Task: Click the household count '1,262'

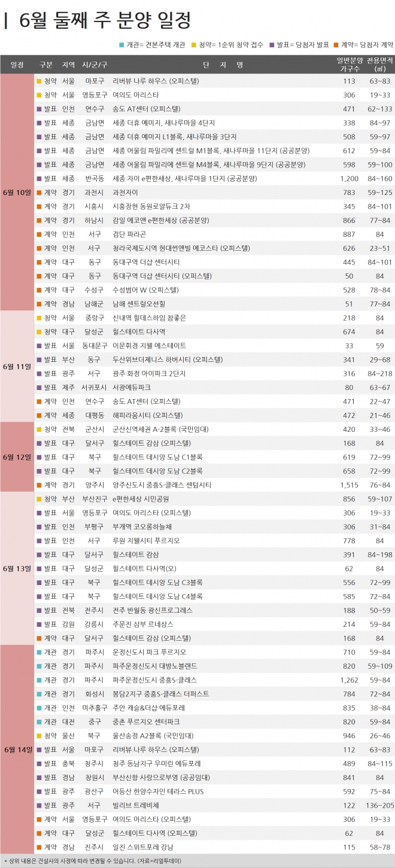Action: click(x=349, y=680)
